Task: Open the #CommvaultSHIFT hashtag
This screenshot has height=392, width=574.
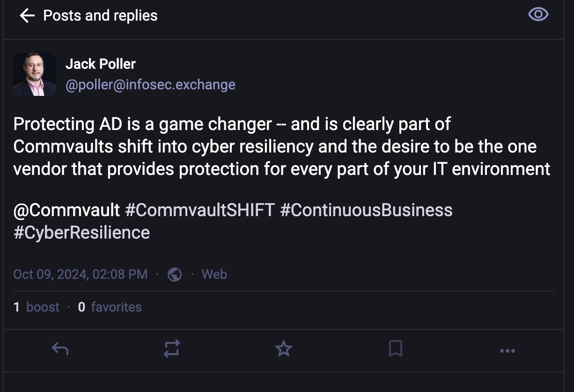Action: 200,210
